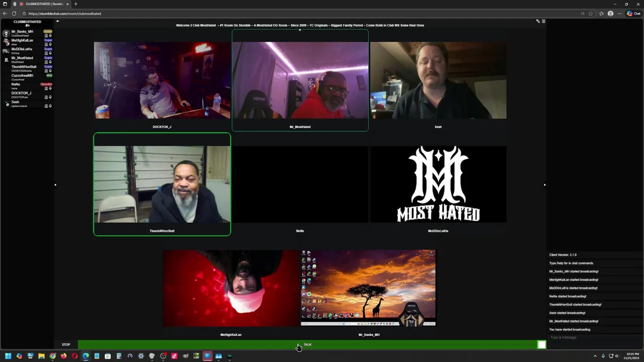This screenshot has height=362, width=644.
Task: Open the hamburger menu above the video grid
Action: pos(543,21)
